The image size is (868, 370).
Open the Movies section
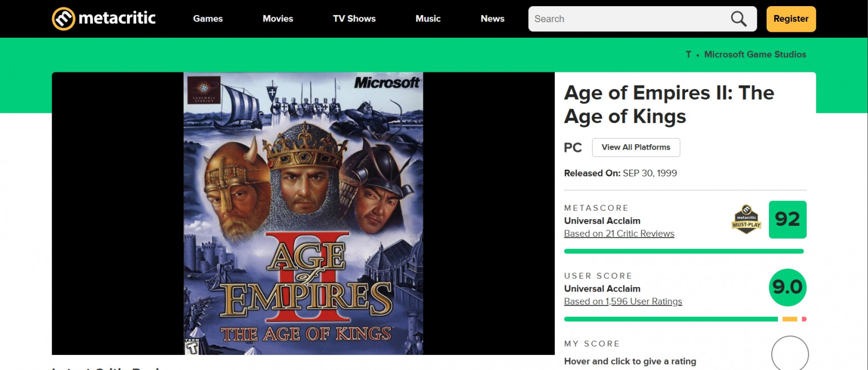278,18
